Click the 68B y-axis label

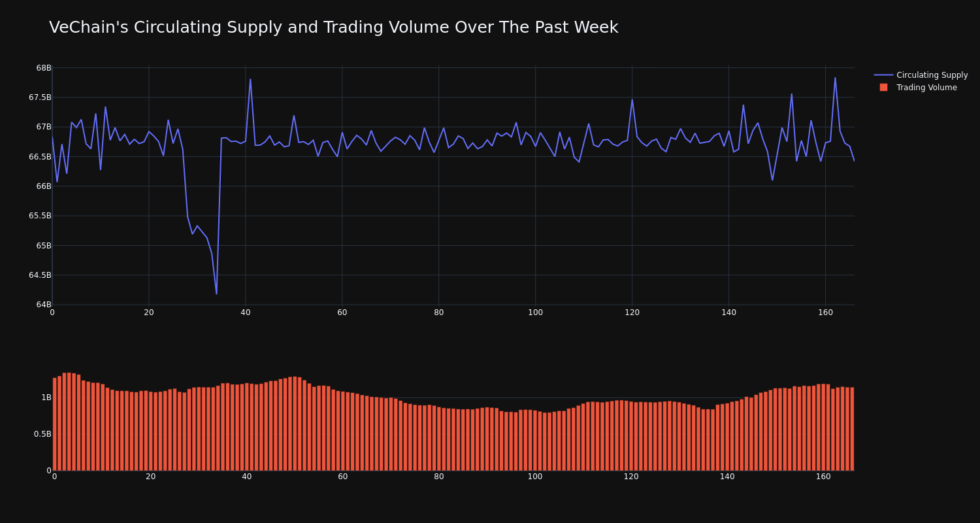(44, 68)
